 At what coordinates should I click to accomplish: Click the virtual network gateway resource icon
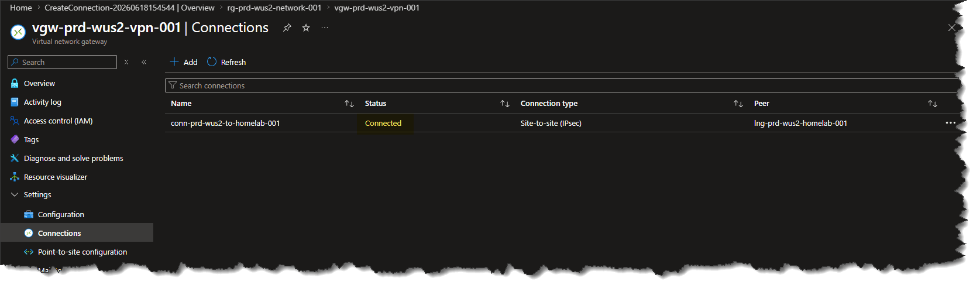coord(18,32)
